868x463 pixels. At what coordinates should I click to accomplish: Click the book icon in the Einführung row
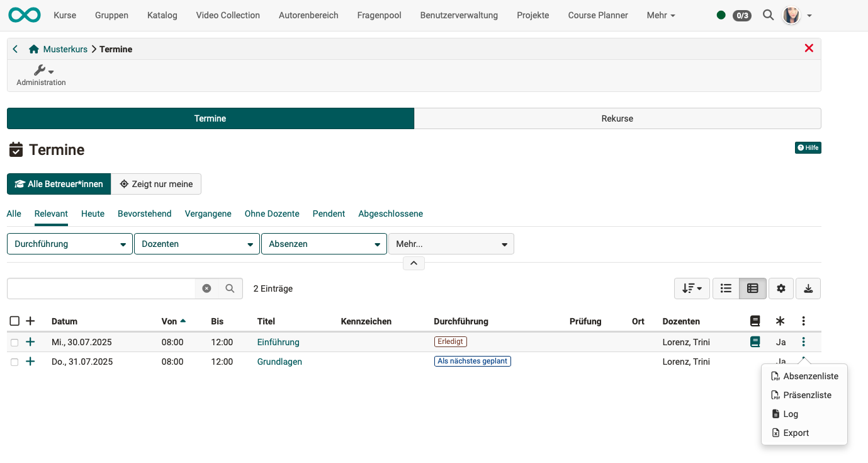click(x=755, y=341)
